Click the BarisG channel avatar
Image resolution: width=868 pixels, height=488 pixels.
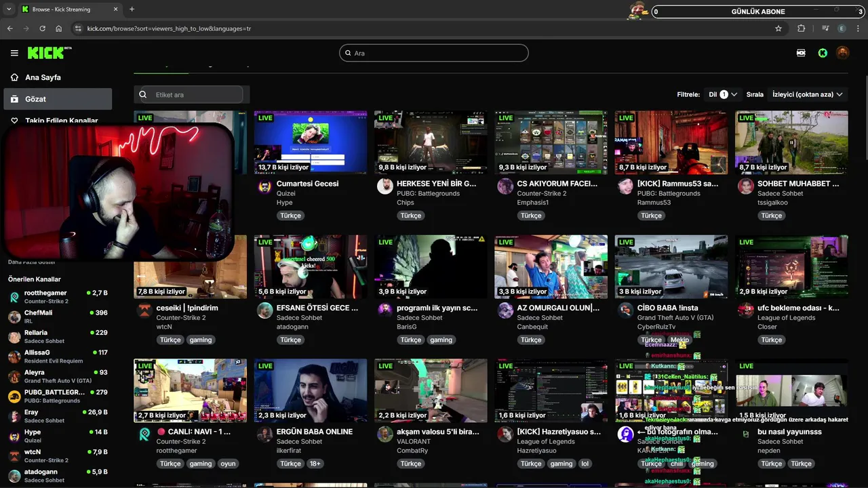(x=385, y=311)
